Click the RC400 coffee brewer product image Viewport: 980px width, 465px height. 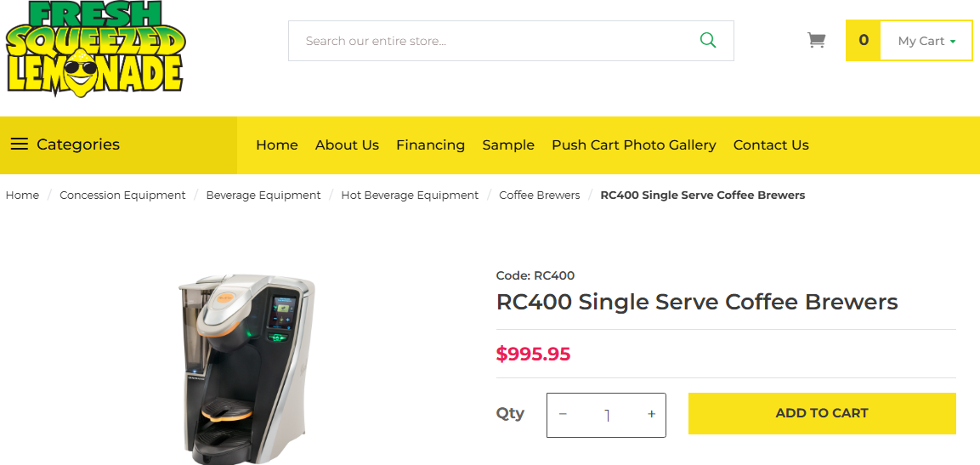(x=246, y=367)
